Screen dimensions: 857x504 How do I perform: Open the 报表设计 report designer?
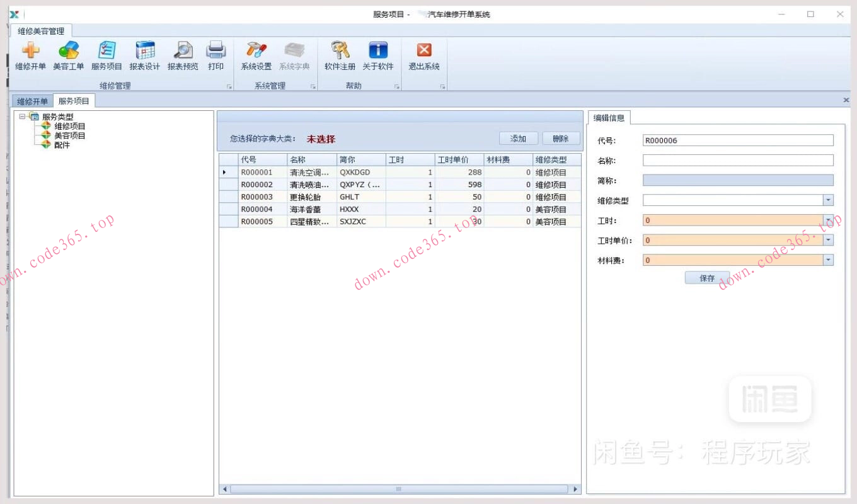145,56
